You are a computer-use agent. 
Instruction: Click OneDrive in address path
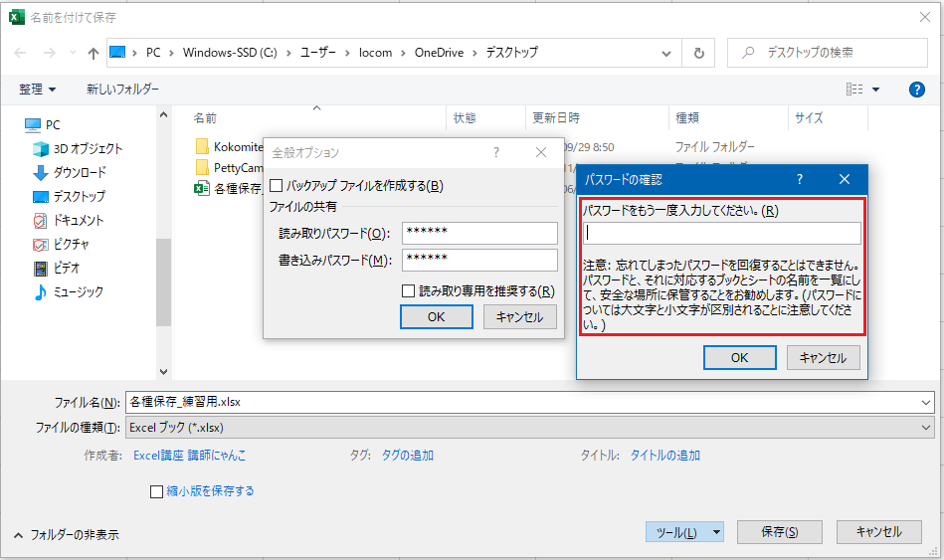click(439, 53)
